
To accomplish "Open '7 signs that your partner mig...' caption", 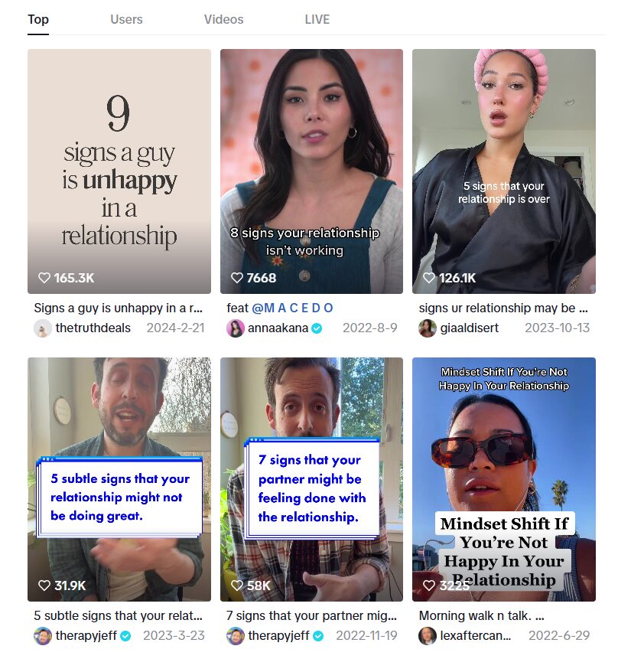I will [x=311, y=615].
